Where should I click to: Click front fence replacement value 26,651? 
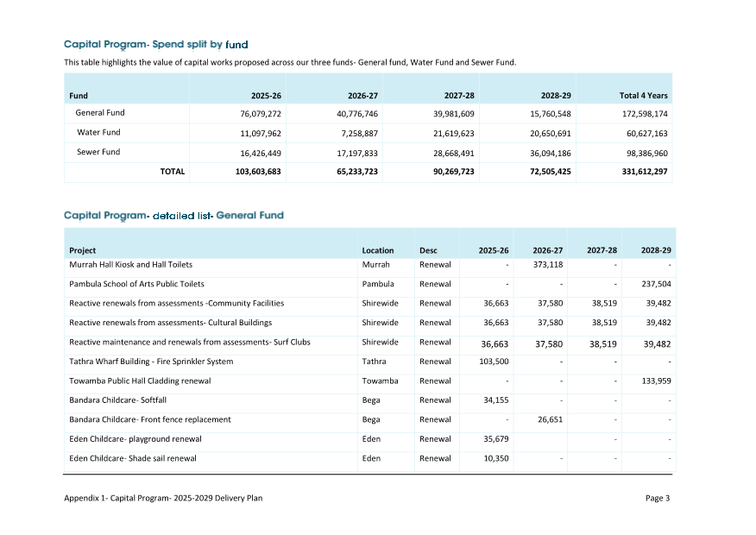click(550, 419)
